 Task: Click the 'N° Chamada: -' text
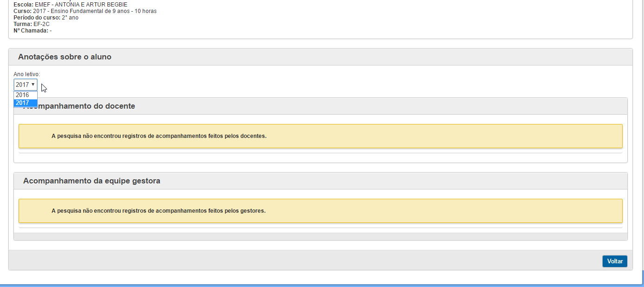(33, 31)
